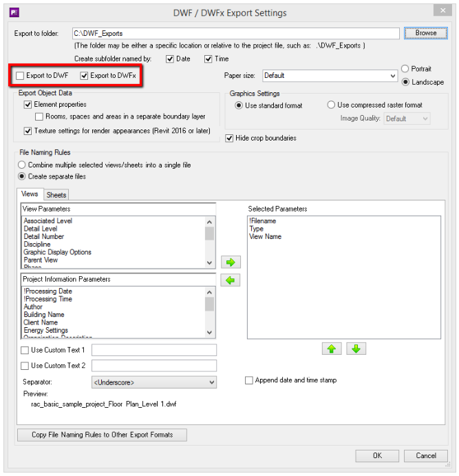Select Parent View parameter

pyautogui.click(x=41, y=260)
